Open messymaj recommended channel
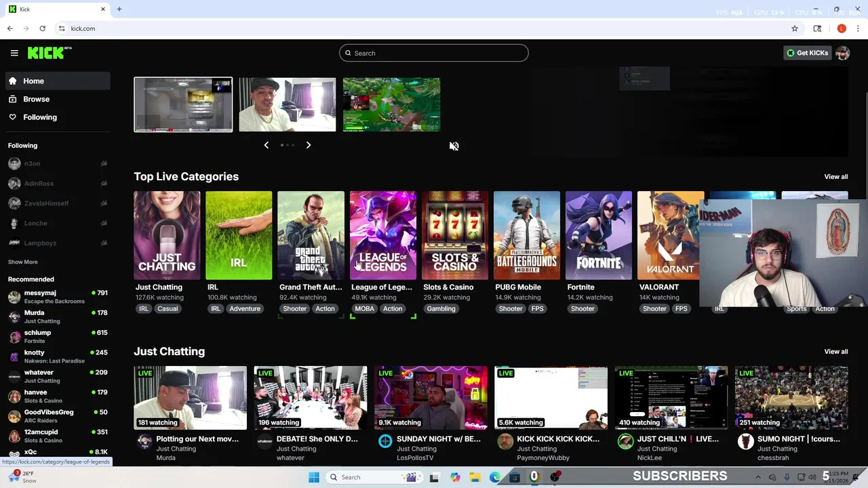 coord(58,297)
